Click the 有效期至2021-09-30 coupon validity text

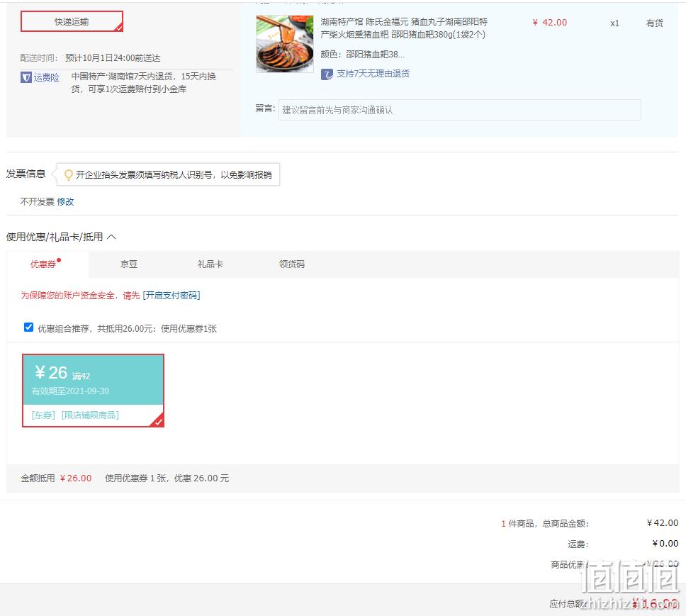tap(70, 391)
